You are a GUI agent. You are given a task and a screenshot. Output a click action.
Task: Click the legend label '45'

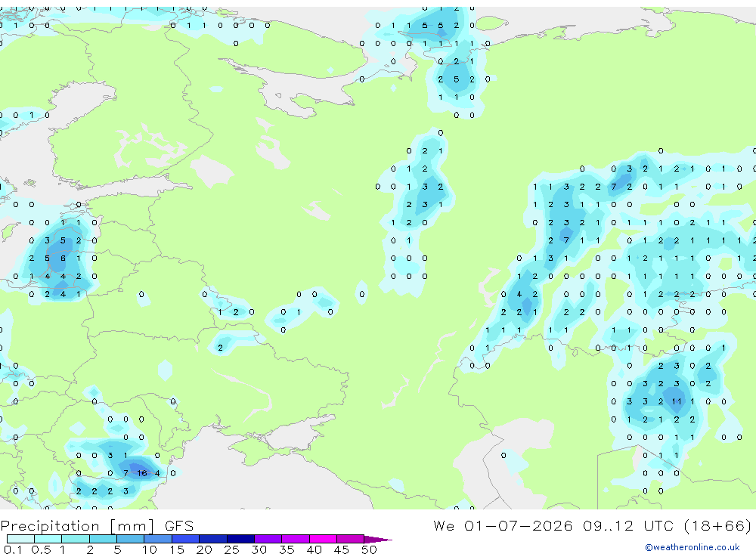pos(342,549)
